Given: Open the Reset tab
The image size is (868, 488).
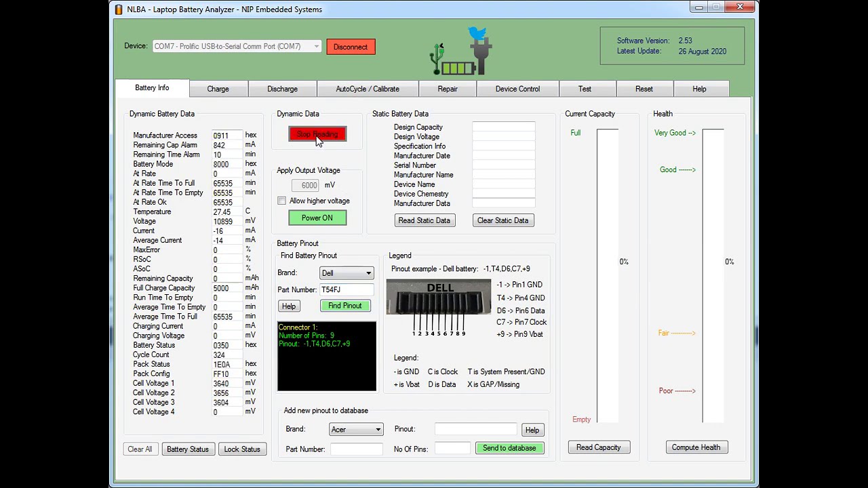Looking at the screenshot, I should pos(644,89).
